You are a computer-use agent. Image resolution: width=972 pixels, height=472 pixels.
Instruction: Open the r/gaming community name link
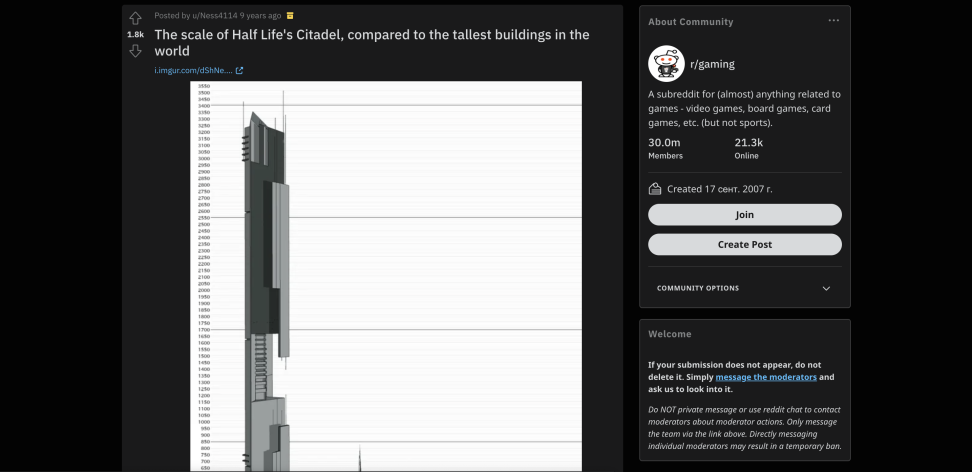pyautogui.click(x=712, y=64)
